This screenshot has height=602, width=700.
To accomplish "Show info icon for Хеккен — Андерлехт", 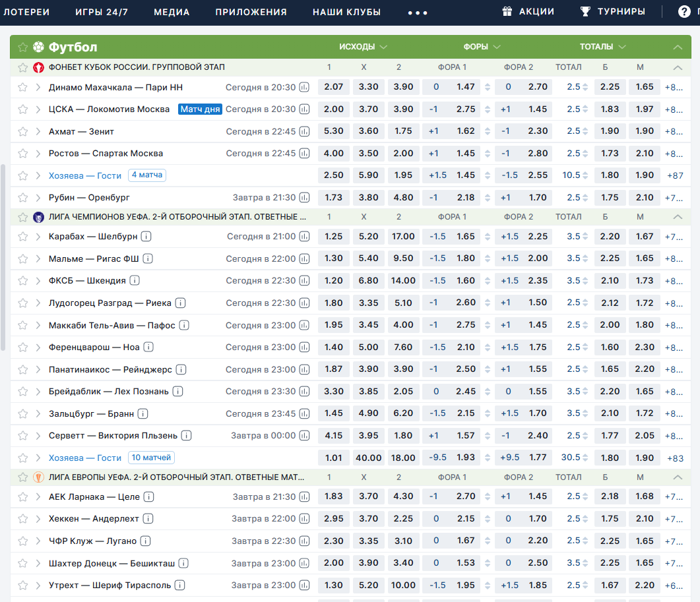I will tap(148, 518).
